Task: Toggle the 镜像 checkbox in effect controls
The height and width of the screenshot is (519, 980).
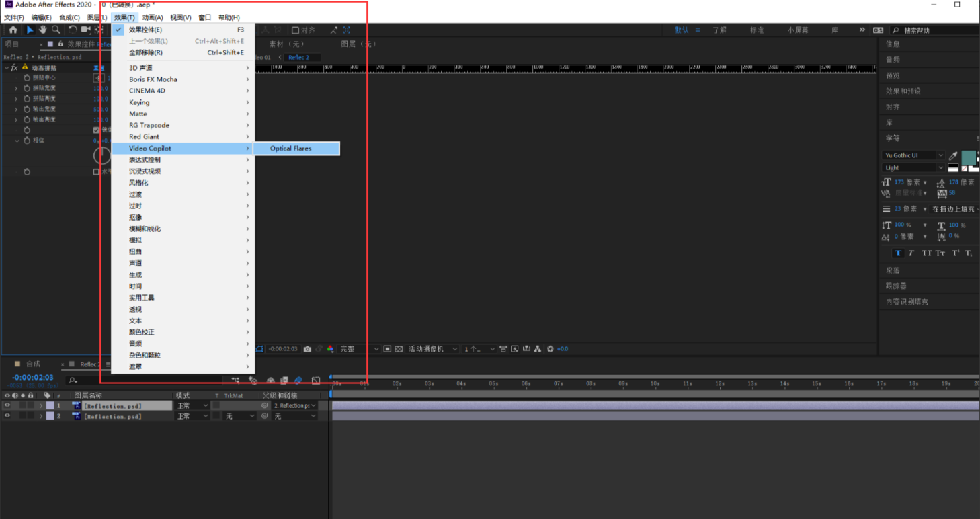Action: [96, 130]
